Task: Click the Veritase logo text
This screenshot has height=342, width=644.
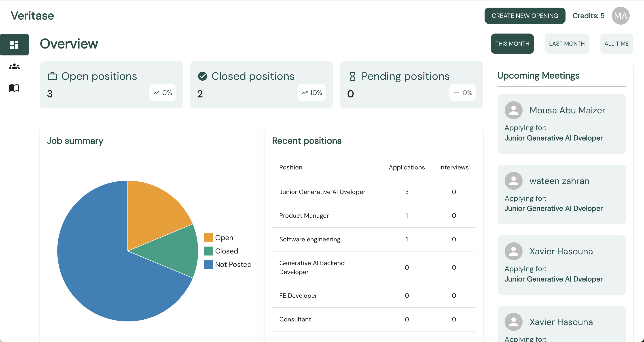Action: [x=32, y=16]
